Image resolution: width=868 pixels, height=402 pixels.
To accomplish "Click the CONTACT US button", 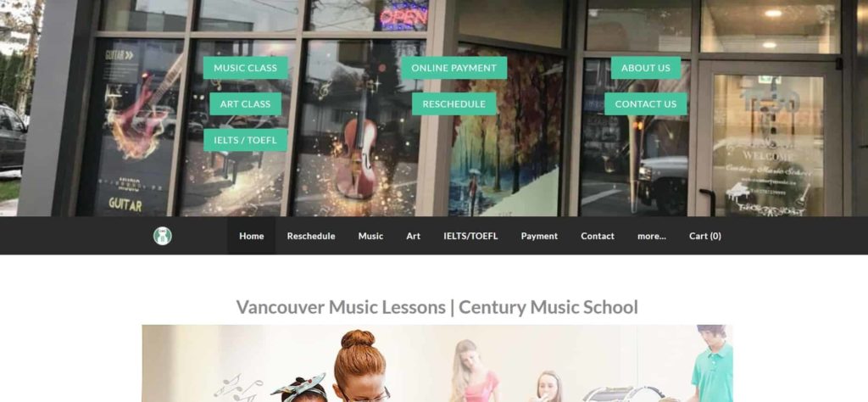I will pyautogui.click(x=645, y=104).
